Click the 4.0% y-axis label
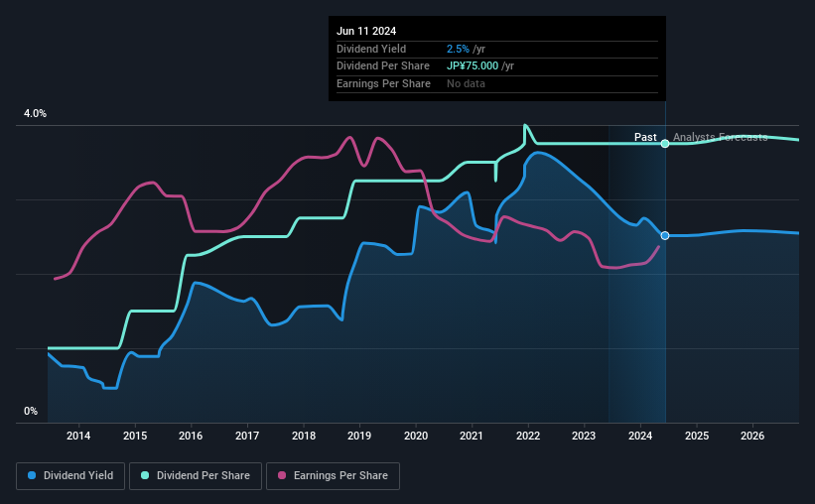 [x=35, y=113]
